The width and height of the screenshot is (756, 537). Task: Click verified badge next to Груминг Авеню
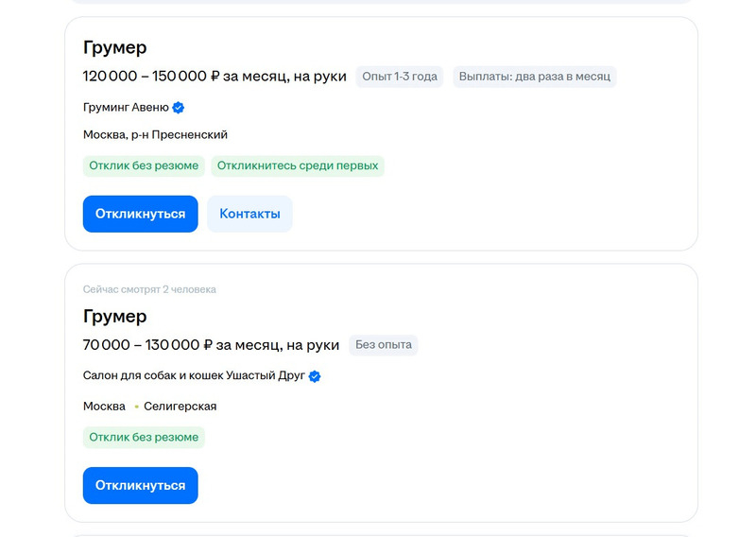point(179,107)
